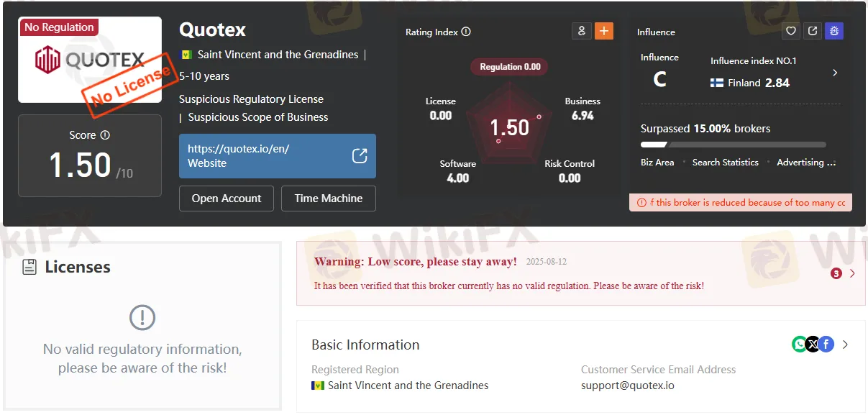Click the Score 1.50/10 box
Viewport: 868px width, 415px height.
click(x=90, y=155)
